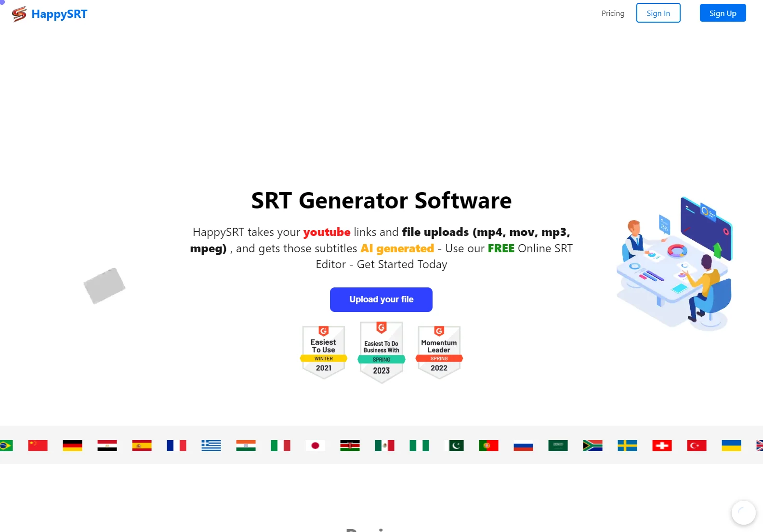Choose the Saudi Arabia flag
This screenshot has height=532, width=763.
coord(558,446)
